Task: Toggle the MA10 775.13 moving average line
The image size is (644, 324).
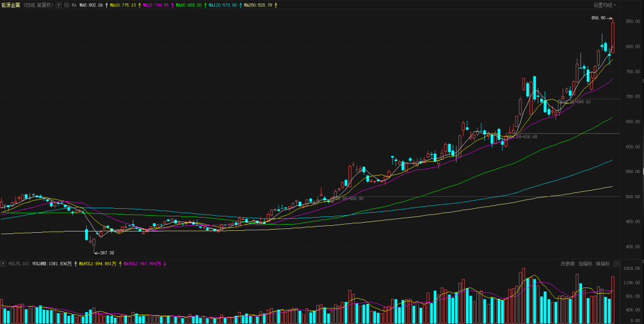Action: tap(123, 5)
